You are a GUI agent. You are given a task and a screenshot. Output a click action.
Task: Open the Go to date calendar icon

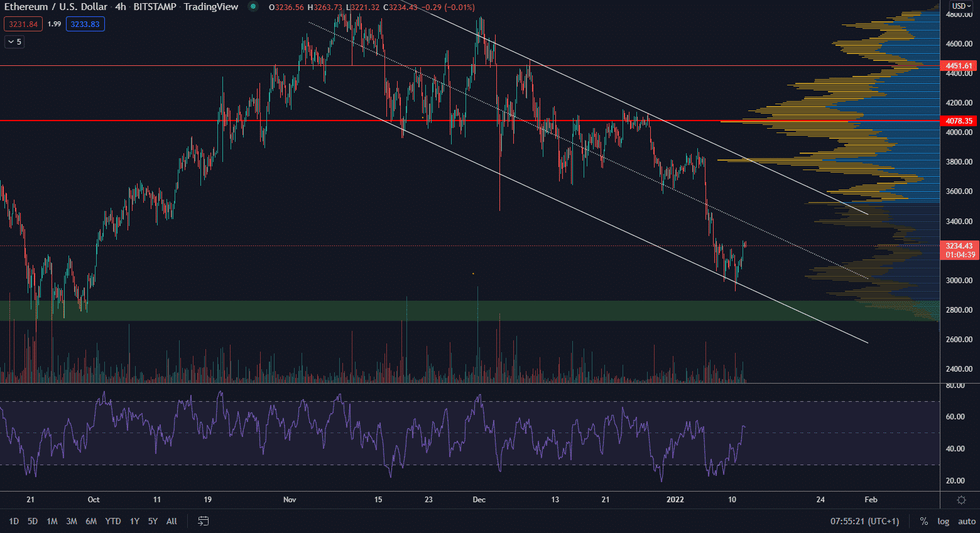click(203, 521)
